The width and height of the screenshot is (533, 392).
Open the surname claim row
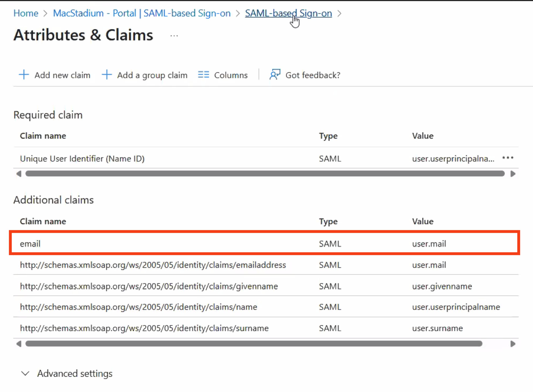[x=144, y=328]
